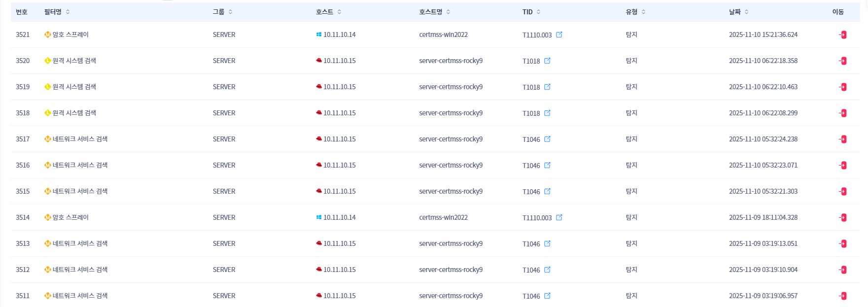Toggle sorting on the 호스트명 column

(448, 12)
